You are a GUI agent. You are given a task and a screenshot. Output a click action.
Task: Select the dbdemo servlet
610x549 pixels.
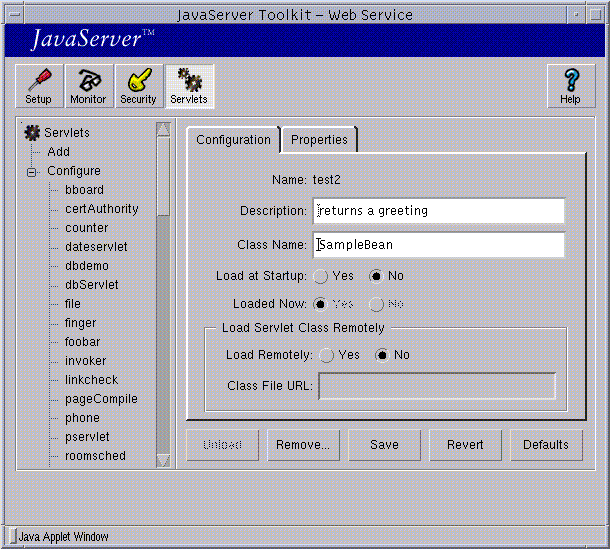(x=87, y=266)
